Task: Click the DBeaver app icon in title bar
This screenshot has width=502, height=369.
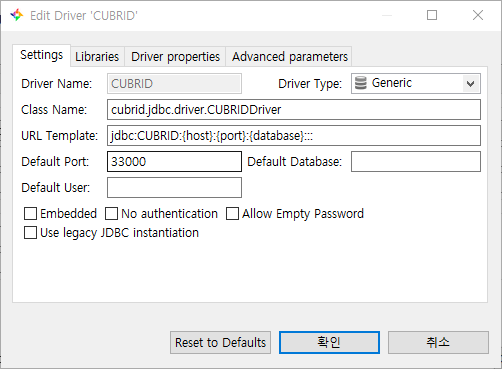Action: coord(16,15)
